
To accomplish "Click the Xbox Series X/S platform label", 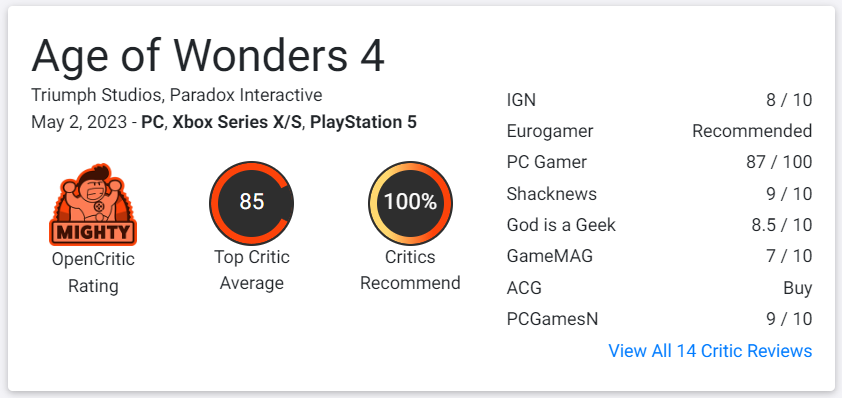I will pos(237,122).
